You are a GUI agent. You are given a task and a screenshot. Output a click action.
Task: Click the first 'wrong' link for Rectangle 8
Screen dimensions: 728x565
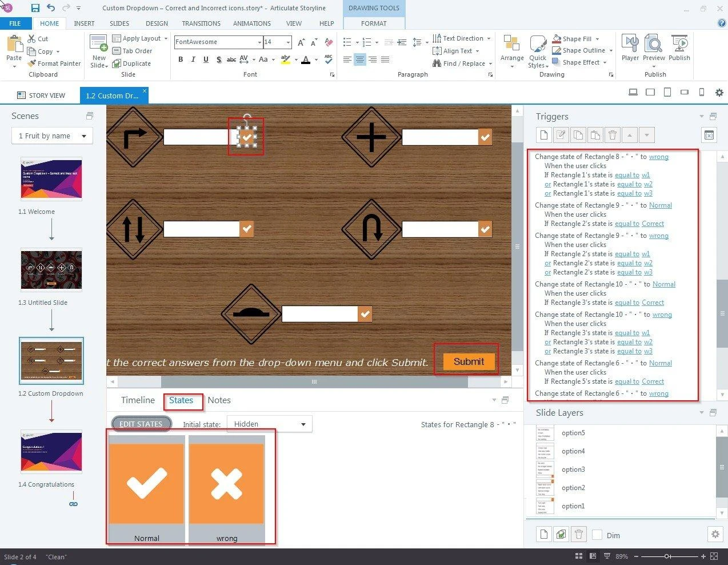click(659, 157)
